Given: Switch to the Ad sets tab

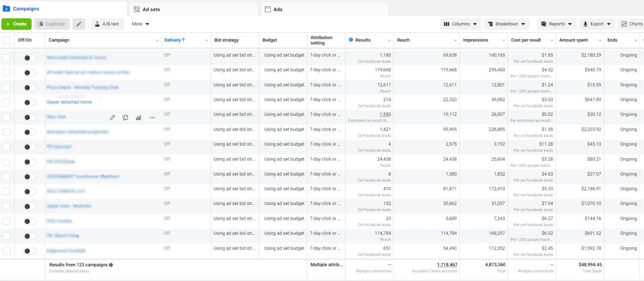Looking at the screenshot, I should 151,9.
